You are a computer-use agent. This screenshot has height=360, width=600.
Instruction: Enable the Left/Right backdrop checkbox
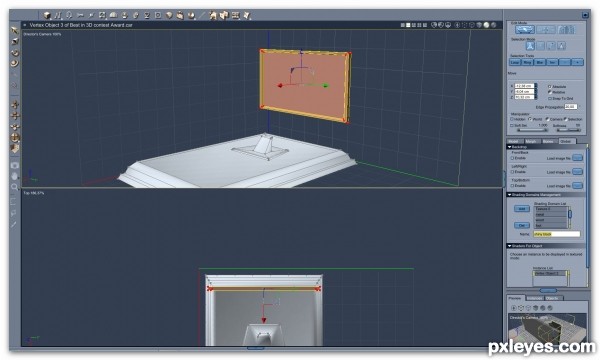click(x=512, y=172)
